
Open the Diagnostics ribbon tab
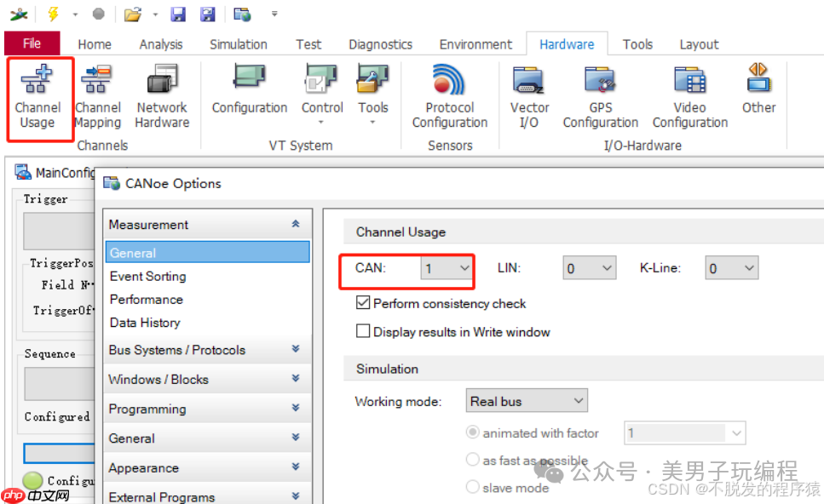(380, 44)
